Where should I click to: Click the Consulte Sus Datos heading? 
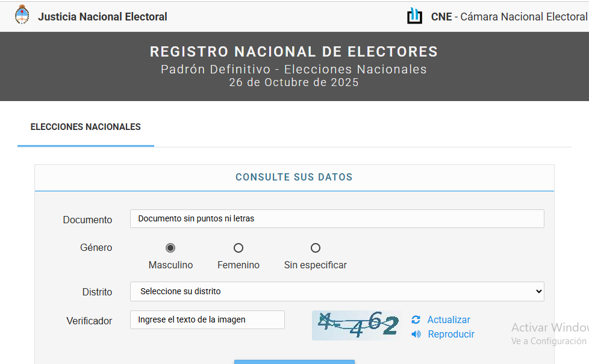point(294,177)
